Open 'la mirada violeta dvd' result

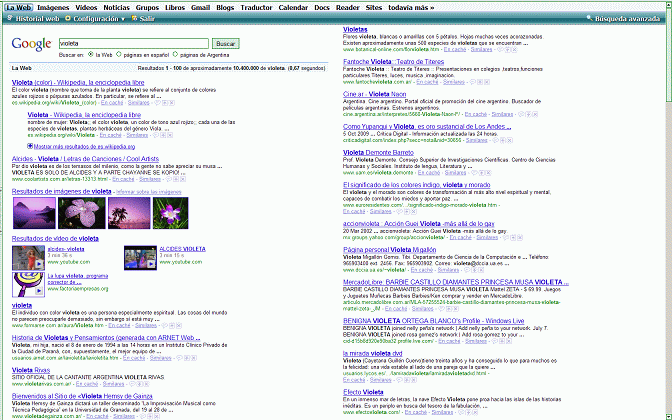(372, 354)
